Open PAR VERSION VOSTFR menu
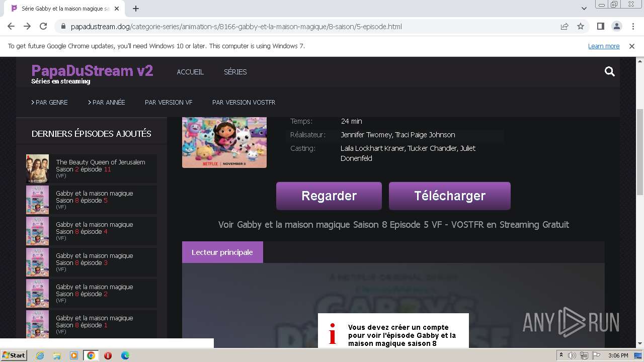The height and width of the screenshot is (362, 644). pos(244,102)
